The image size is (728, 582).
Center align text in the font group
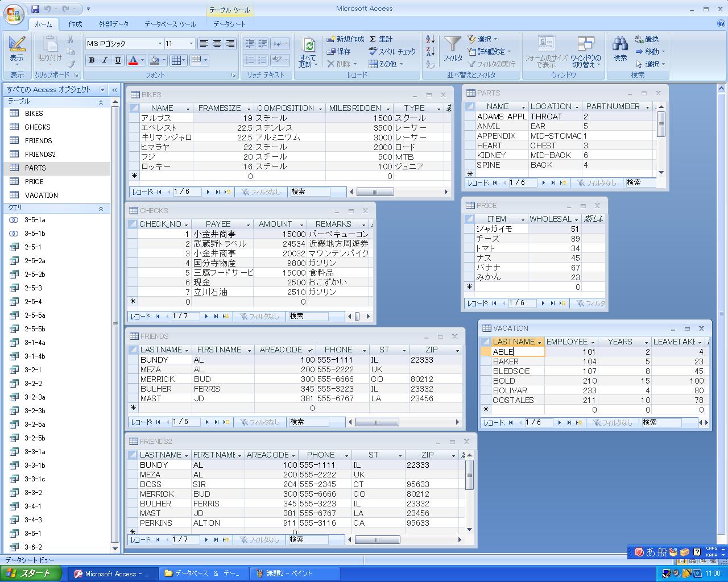217,44
